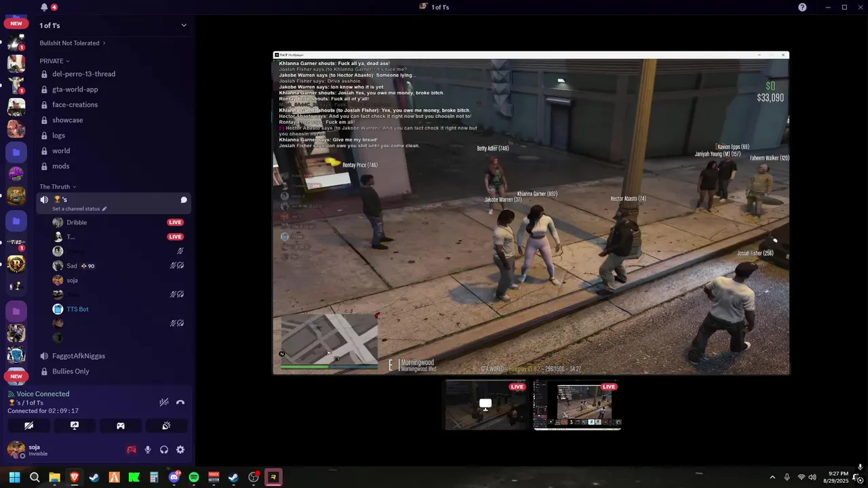The image size is (868, 488).
Task: Expand the 1 of 1's server menu
Action: pos(183,25)
